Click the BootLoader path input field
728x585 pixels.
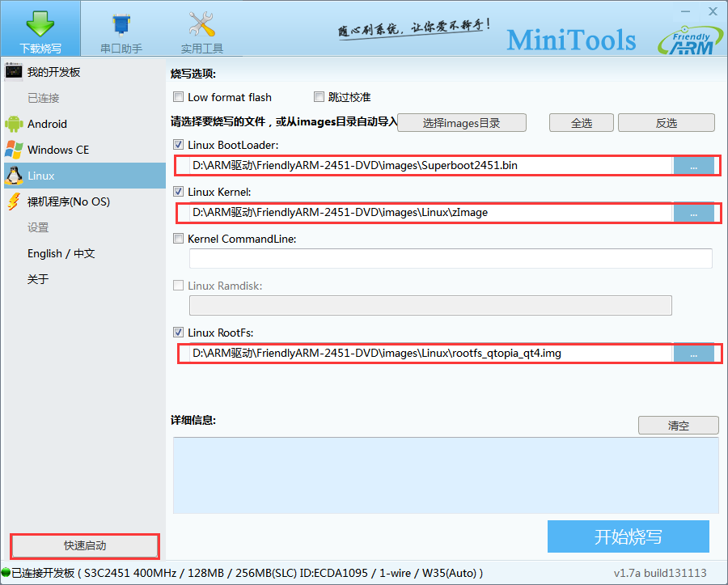coord(431,166)
